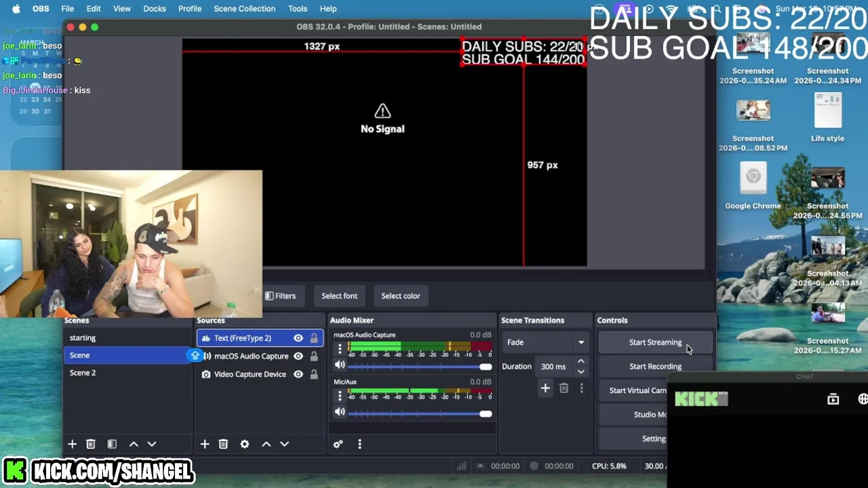Image resolution: width=868 pixels, height=488 pixels.
Task: Click macOS Audio Capture volume slider
Action: [420, 367]
